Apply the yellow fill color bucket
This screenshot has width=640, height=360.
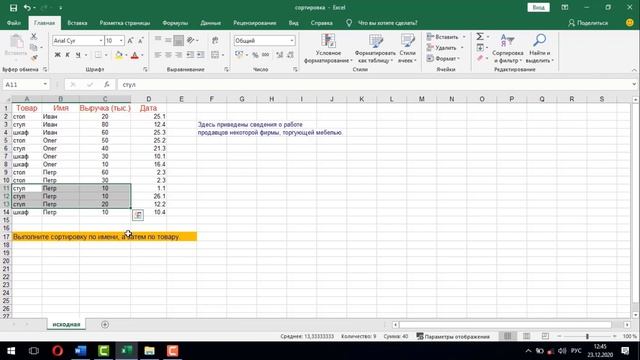118,55
